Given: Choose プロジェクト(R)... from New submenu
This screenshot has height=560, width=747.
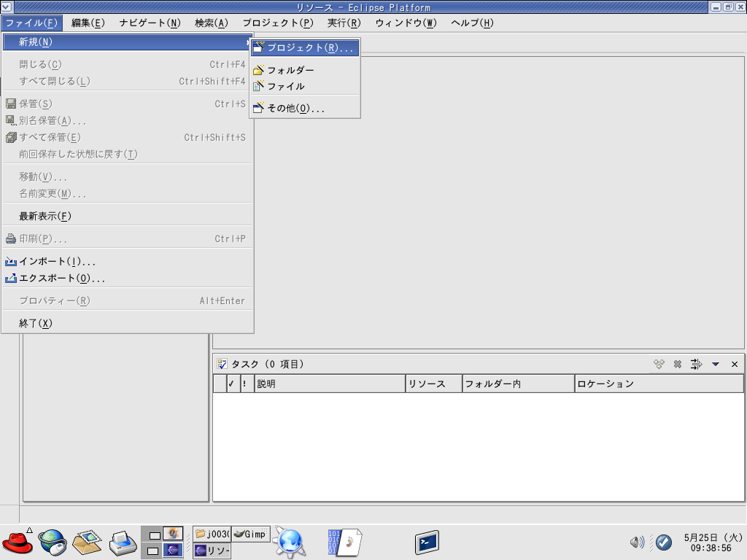Looking at the screenshot, I should [305, 47].
